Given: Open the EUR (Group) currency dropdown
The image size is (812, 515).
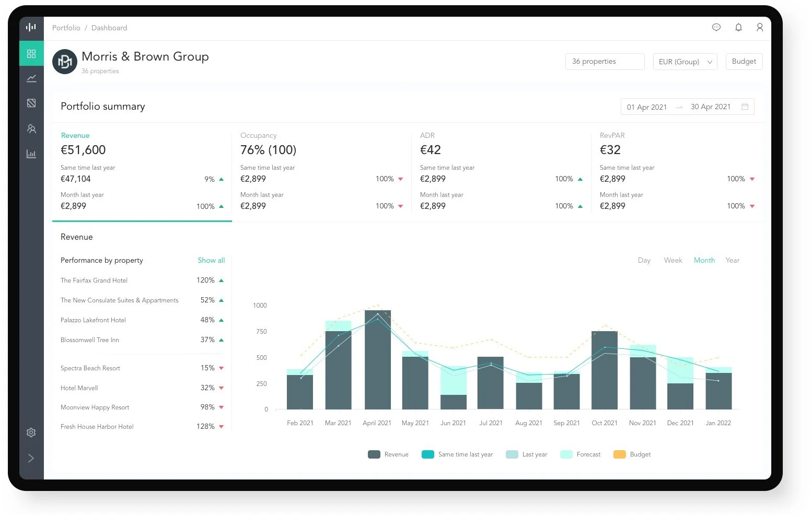Looking at the screenshot, I should tap(685, 62).
